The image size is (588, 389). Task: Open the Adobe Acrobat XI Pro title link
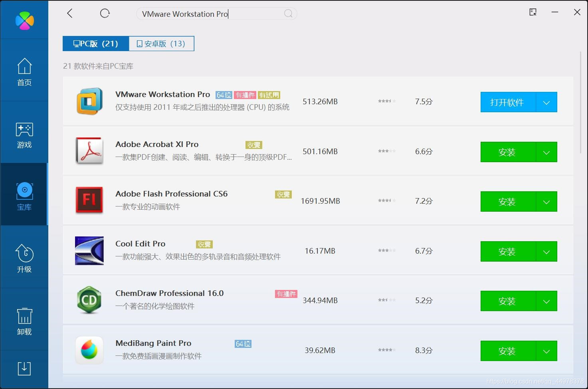pyautogui.click(x=157, y=145)
